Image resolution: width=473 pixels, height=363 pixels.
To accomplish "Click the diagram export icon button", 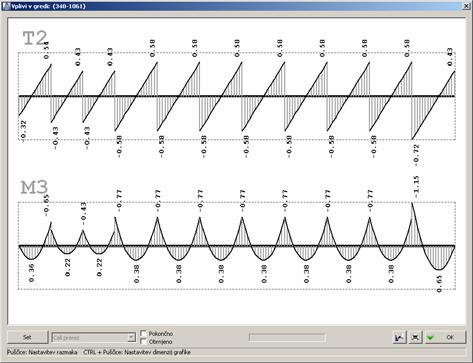I will (399, 338).
